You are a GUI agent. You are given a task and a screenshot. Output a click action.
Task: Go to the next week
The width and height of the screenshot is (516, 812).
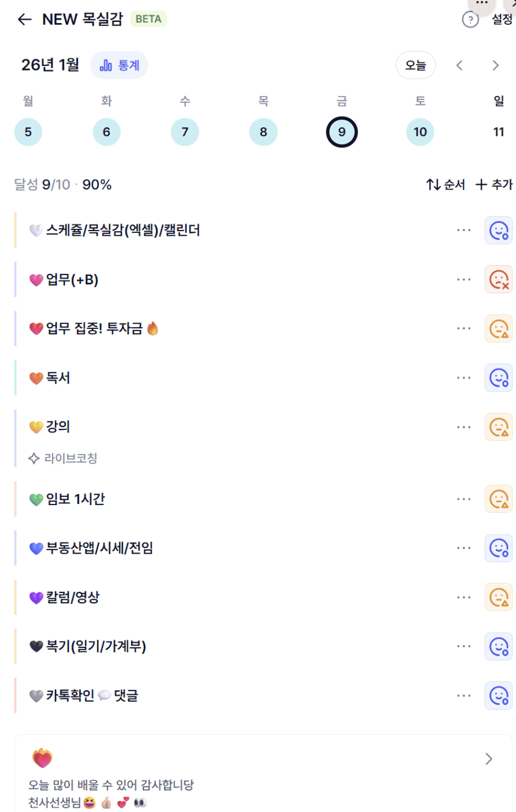coord(495,65)
